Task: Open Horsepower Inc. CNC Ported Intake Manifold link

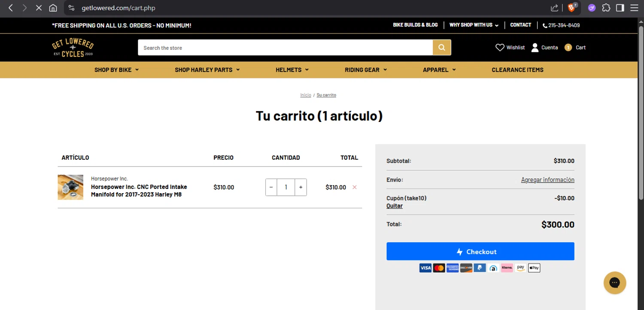Action: point(139,191)
